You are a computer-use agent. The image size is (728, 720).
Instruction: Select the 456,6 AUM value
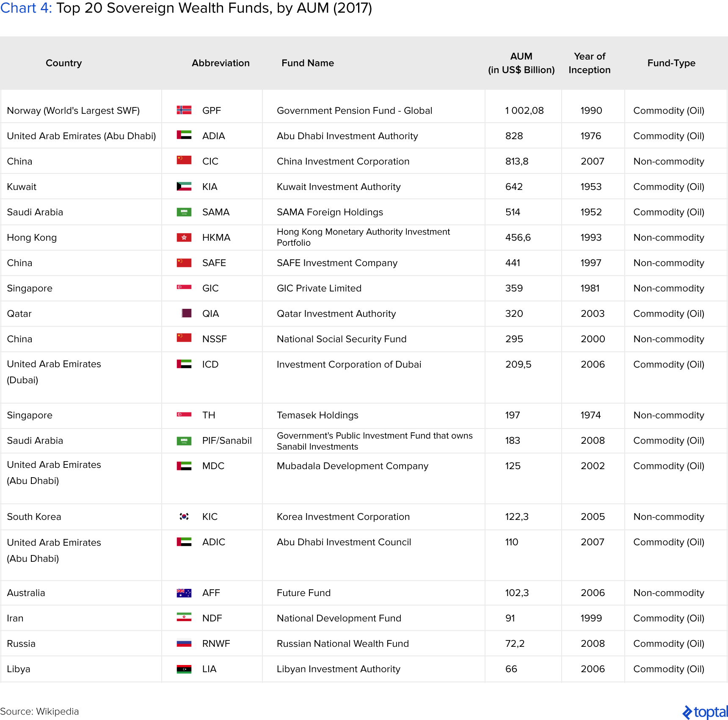pos(518,237)
